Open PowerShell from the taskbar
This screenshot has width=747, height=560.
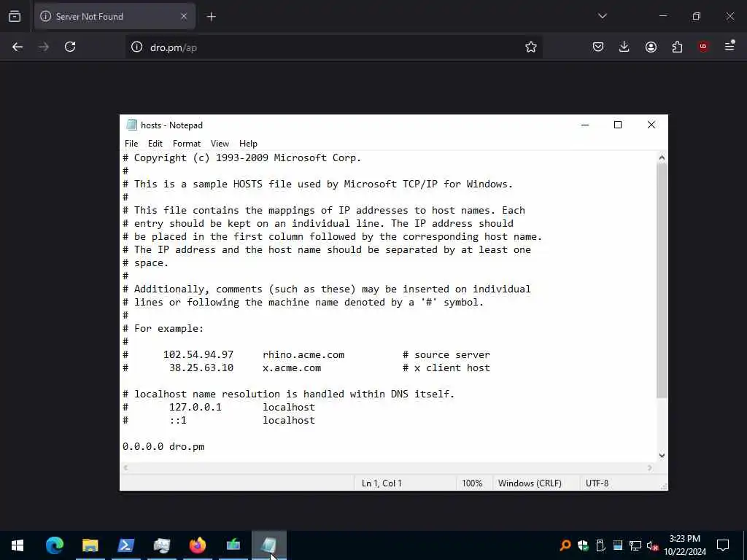click(125, 545)
